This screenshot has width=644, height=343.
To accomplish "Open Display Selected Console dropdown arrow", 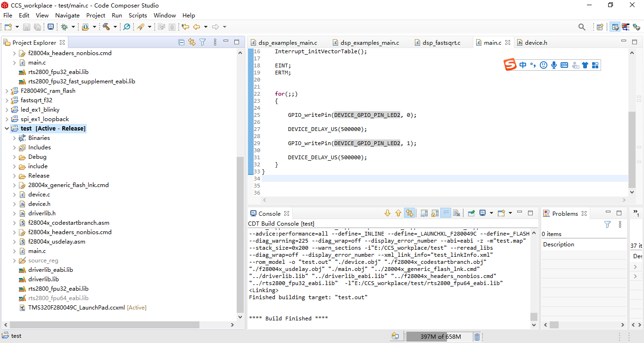I will click(491, 213).
